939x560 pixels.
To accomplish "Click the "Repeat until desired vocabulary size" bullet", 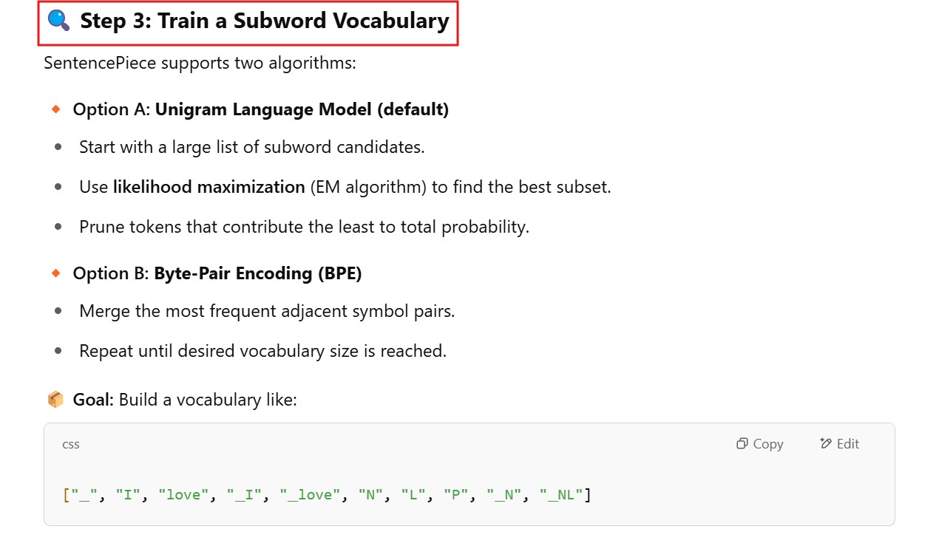I will [x=262, y=351].
